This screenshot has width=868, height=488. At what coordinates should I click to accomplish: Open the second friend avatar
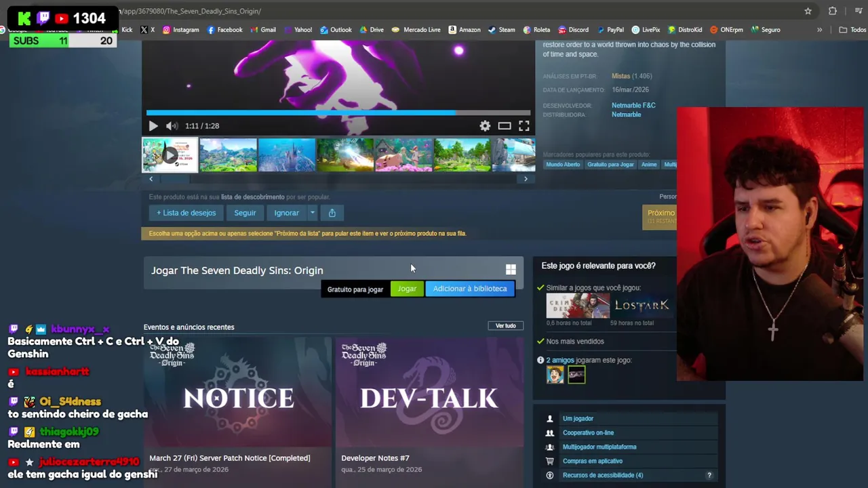click(576, 375)
